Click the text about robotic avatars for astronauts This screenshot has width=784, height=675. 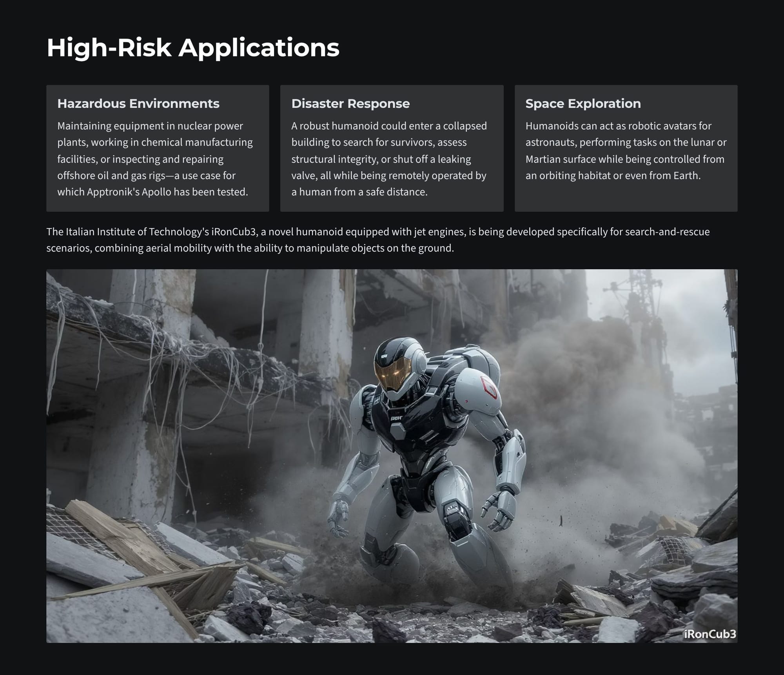(626, 151)
